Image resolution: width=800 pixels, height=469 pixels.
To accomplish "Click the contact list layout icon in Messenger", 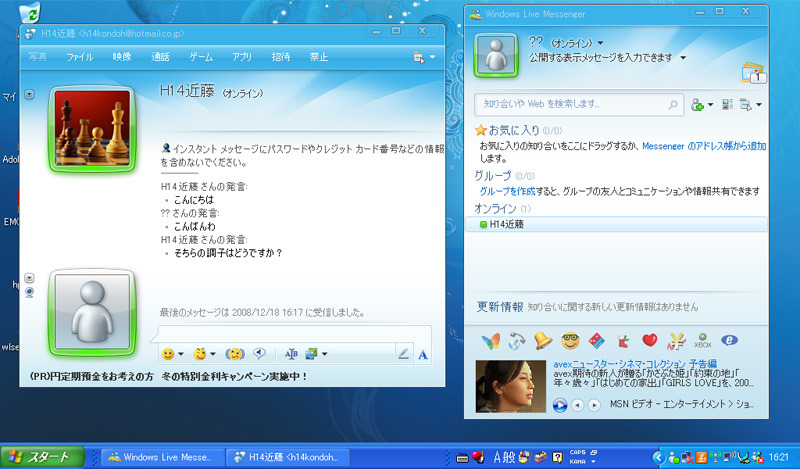I will 728,105.
